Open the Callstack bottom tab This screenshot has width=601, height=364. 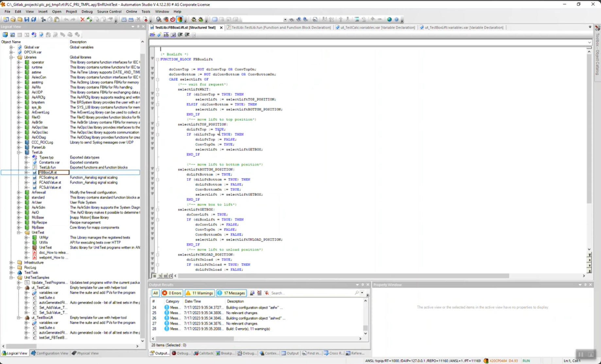(x=203, y=353)
